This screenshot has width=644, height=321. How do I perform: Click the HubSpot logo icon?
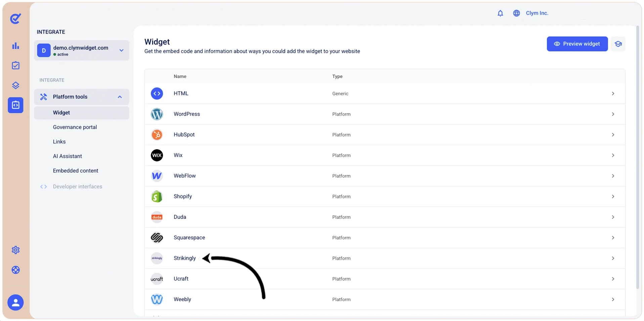[157, 135]
